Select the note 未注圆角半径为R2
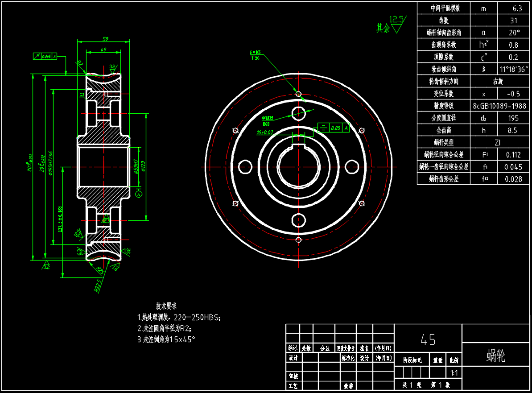Viewport: 532px width, 393px height. tap(164, 328)
